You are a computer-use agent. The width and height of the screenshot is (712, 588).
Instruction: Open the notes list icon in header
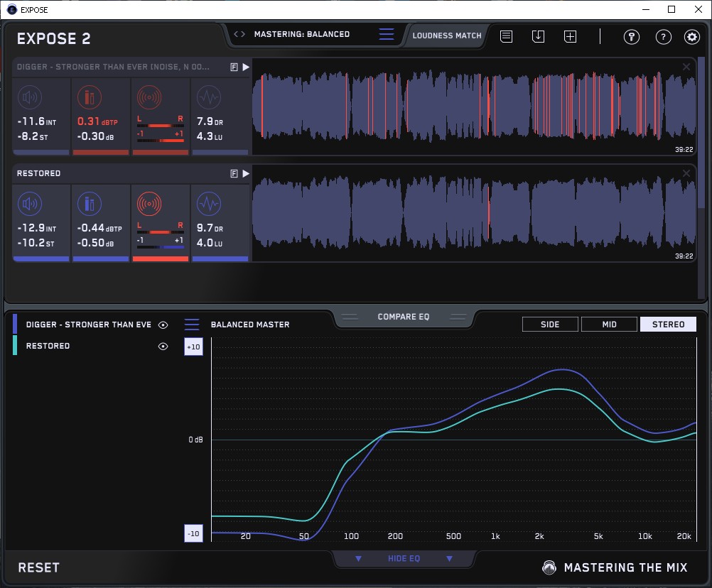point(507,36)
